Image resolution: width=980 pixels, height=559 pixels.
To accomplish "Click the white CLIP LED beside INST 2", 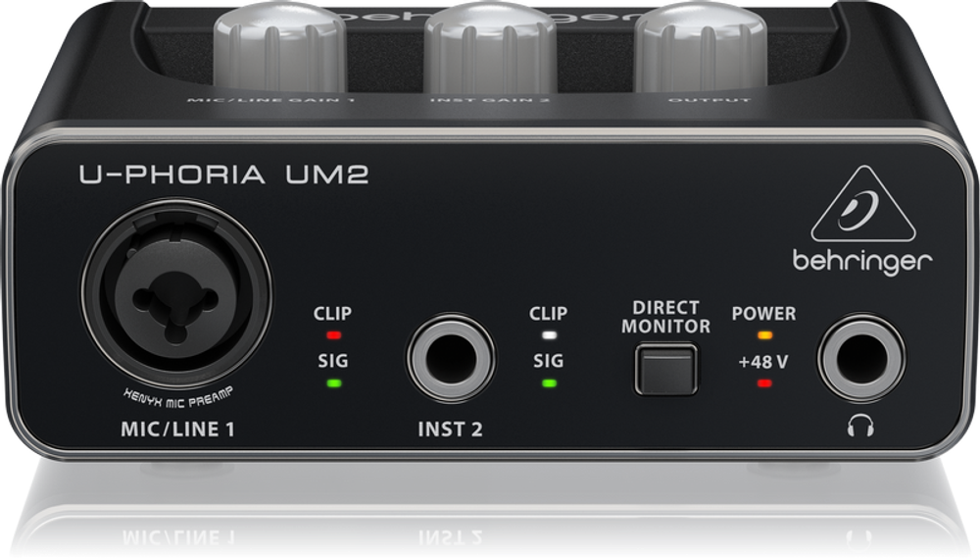I will coord(549,335).
